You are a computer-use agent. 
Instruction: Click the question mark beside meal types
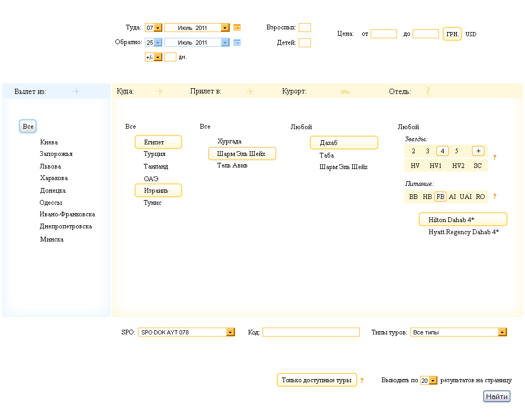click(x=495, y=196)
